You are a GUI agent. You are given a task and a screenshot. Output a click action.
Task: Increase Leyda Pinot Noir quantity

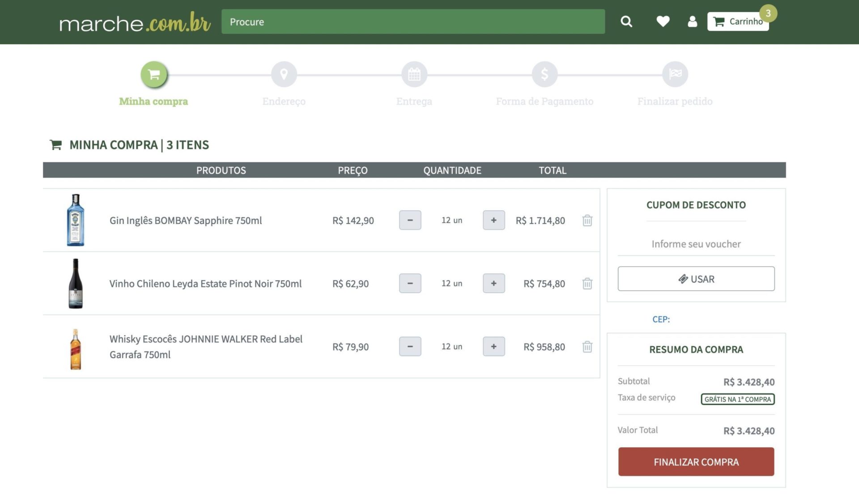click(493, 284)
